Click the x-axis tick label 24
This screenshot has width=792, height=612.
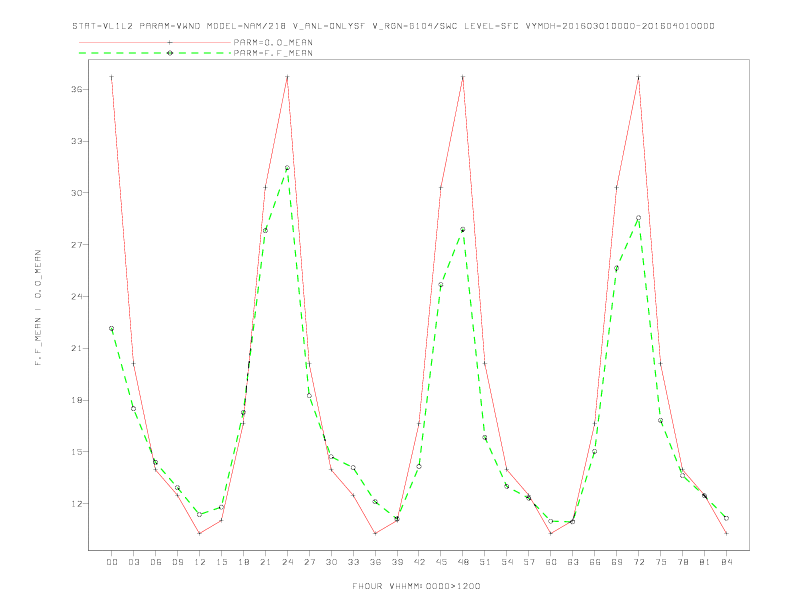point(287,562)
